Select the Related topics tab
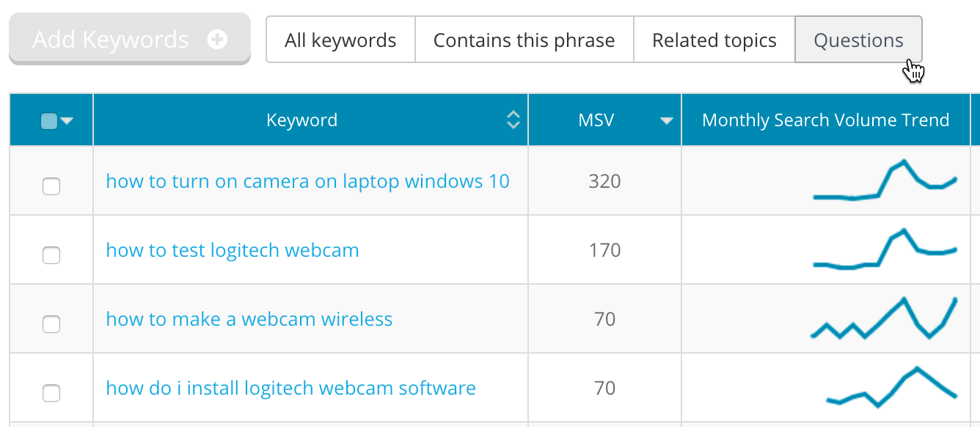The image size is (980, 427). pos(714,40)
